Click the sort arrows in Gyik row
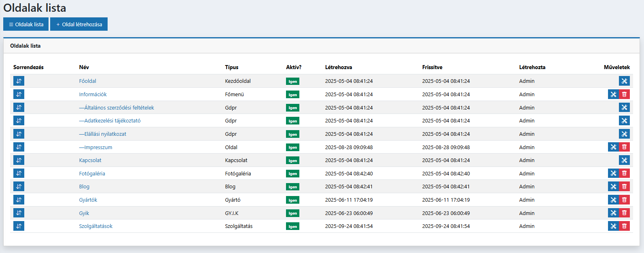644x253 pixels. click(19, 213)
